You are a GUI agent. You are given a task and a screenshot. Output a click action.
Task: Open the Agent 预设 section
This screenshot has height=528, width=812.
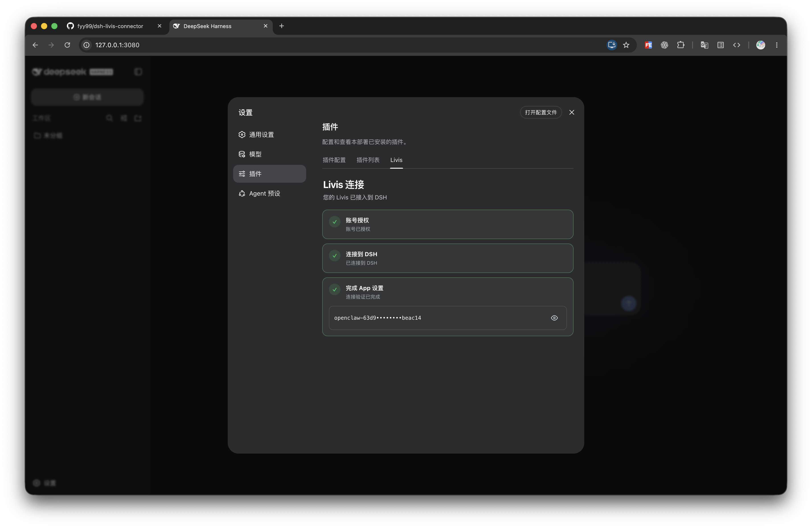pyautogui.click(x=269, y=193)
